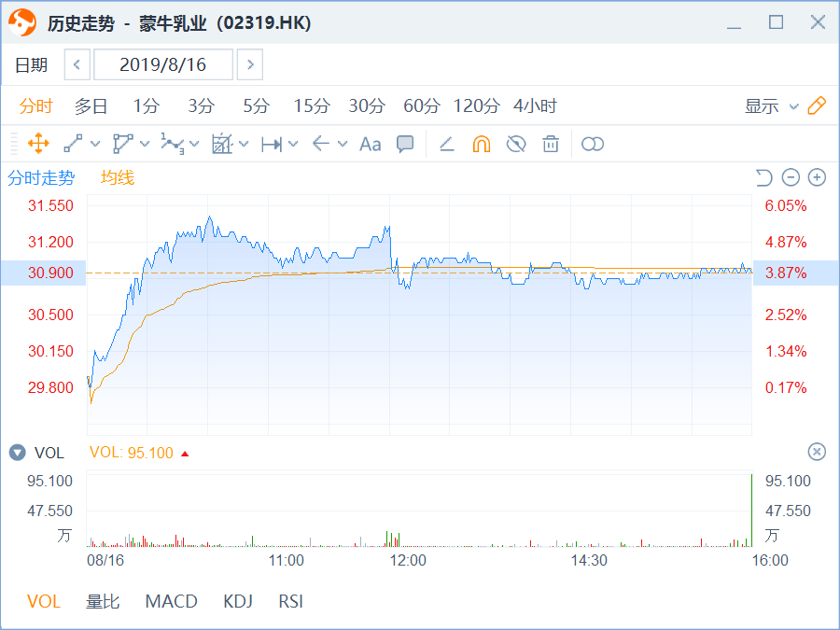
Task: Go to previous date
Action: coord(77,64)
